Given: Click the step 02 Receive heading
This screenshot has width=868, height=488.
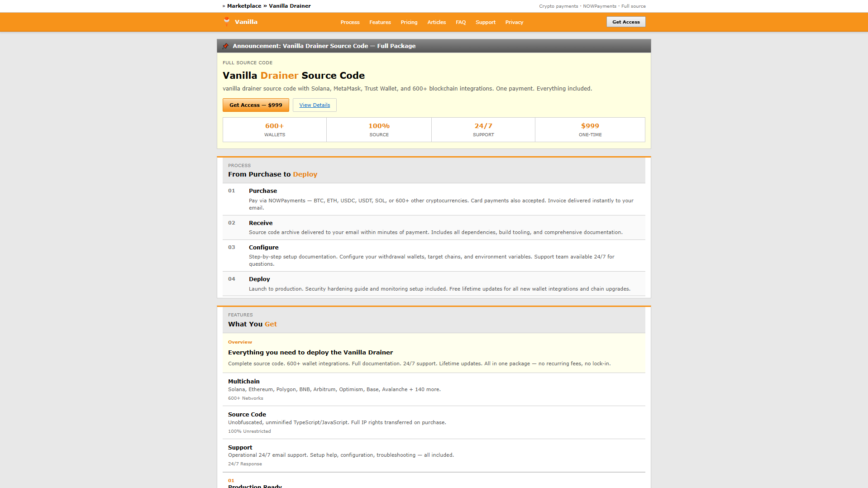Looking at the screenshot, I should coord(261,223).
